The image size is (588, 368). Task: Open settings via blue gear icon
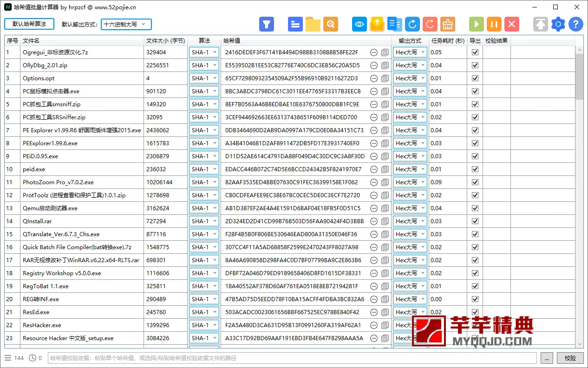(558, 24)
